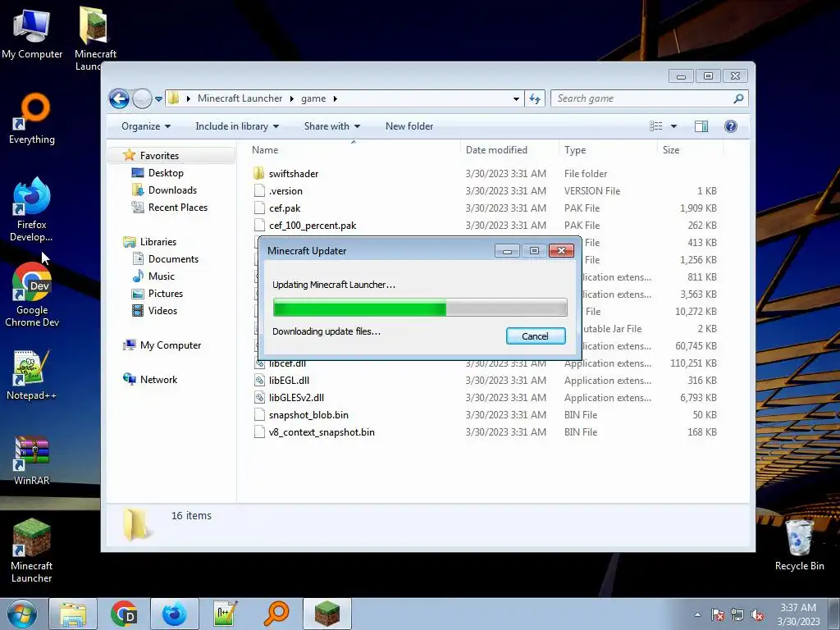Viewport: 840px width, 630px height.
Task: Toggle the preview pane button
Action: pos(701,126)
